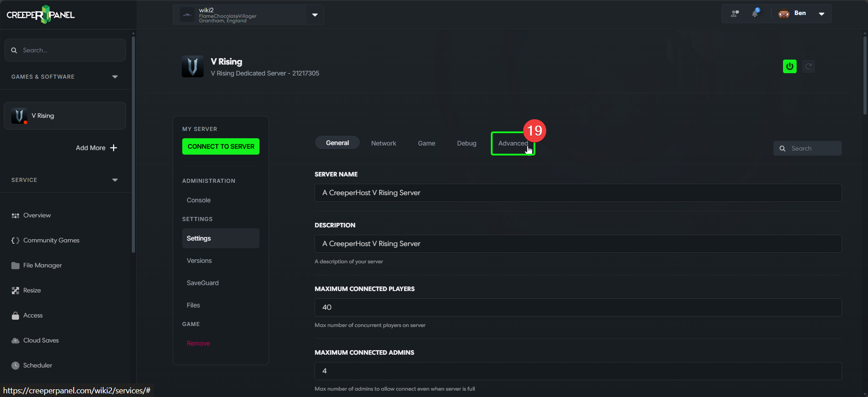Click the Community Games braces icon
Image resolution: width=868 pixels, height=397 pixels.
click(x=15, y=241)
